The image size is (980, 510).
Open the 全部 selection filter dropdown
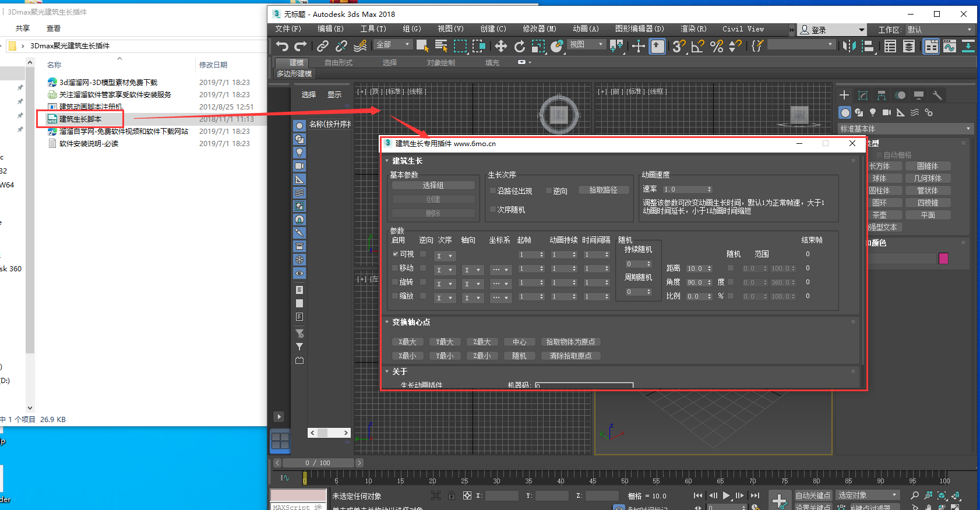coord(393,44)
